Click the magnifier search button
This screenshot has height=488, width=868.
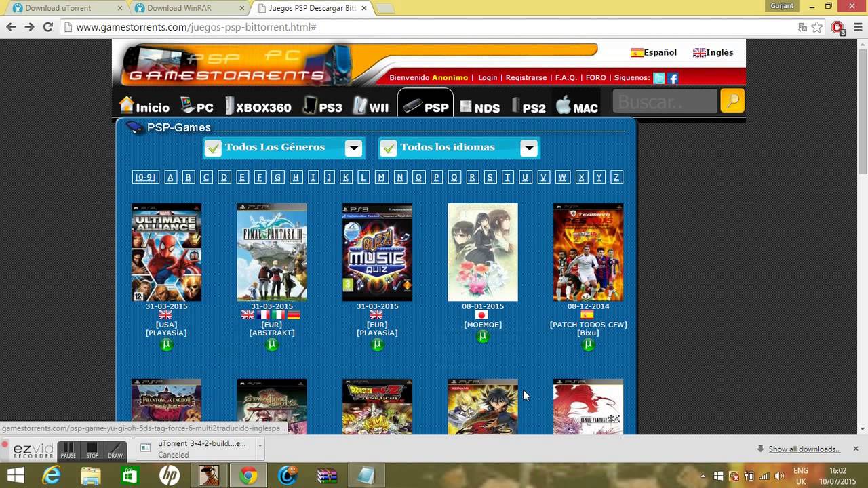732,101
